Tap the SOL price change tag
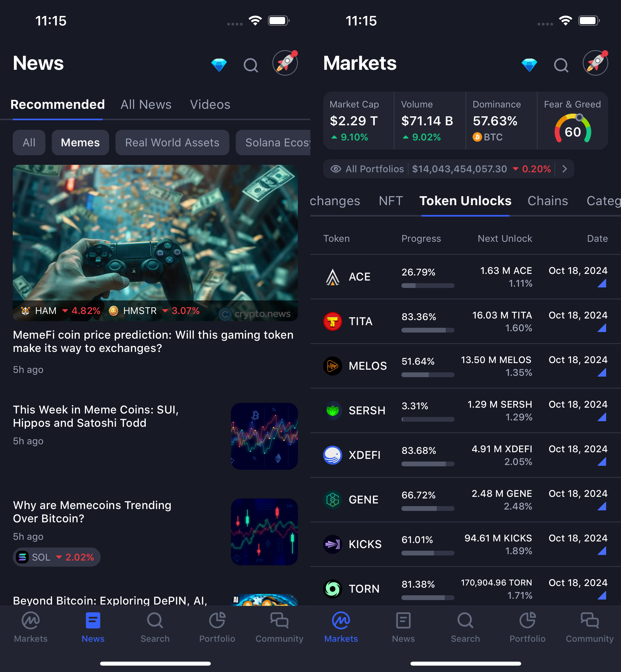621x672 pixels. [57, 557]
